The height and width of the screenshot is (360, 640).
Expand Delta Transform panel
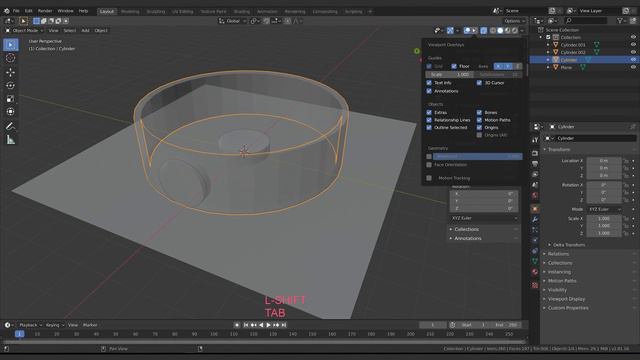point(569,245)
